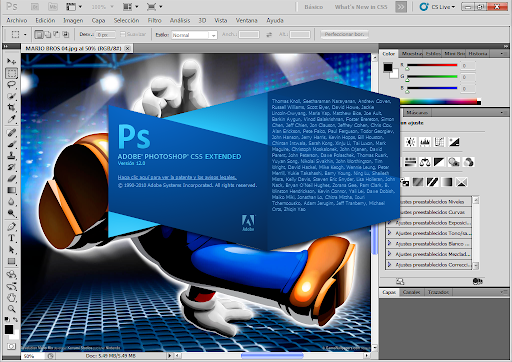Select the Rectangular Marquee tool
Screen dimensions: 512x362
pos(11,73)
